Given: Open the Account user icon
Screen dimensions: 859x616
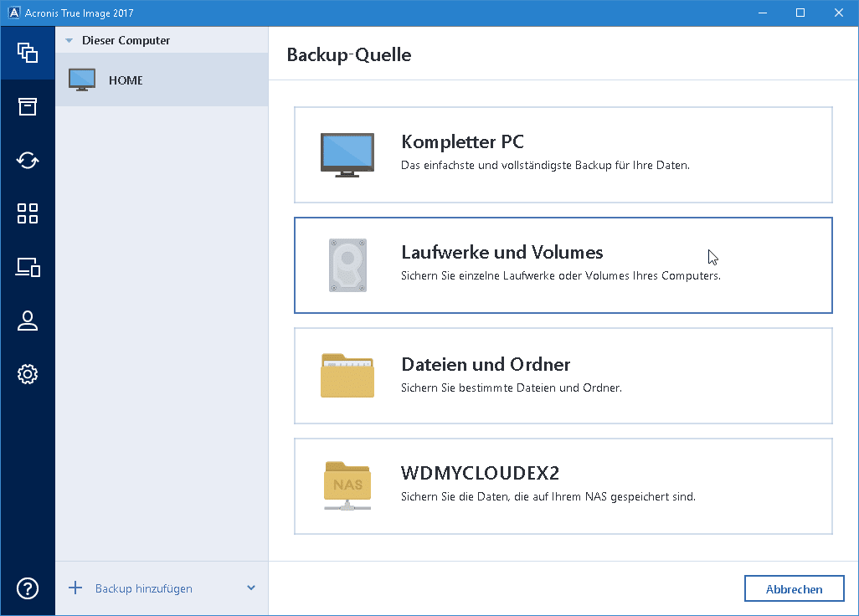Looking at the screenshot, I should 28,321.
